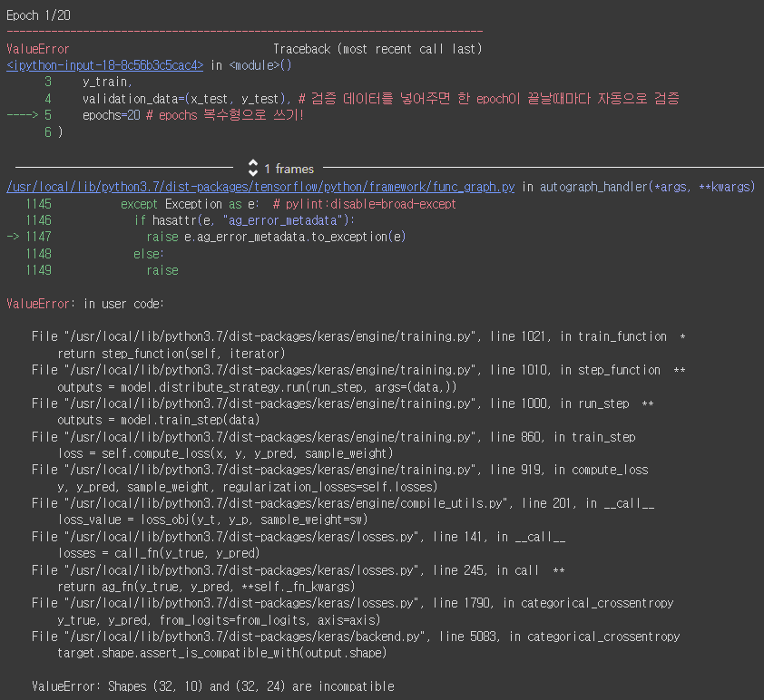Click the backend.py 'line 5083' row

point(356,637)
